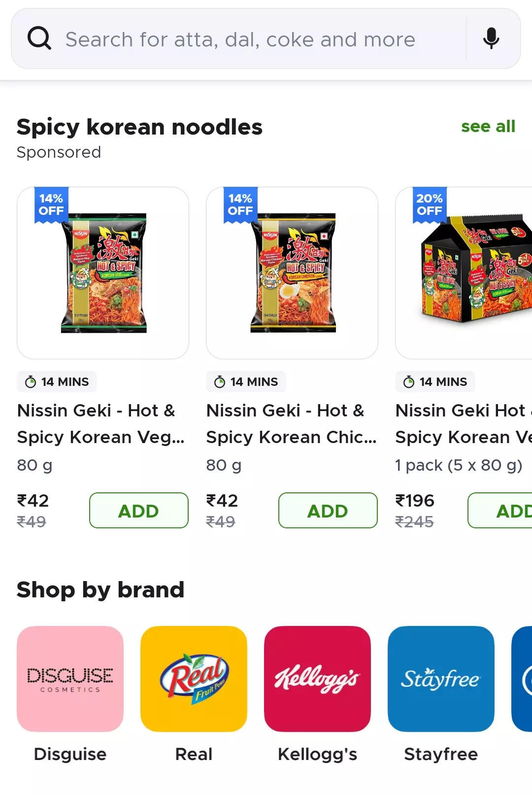The image size is (532, 794).
Task: Open Nissin Geki Hot & Spicy Korean Chic... title
Action: click(x=291, y=423)
